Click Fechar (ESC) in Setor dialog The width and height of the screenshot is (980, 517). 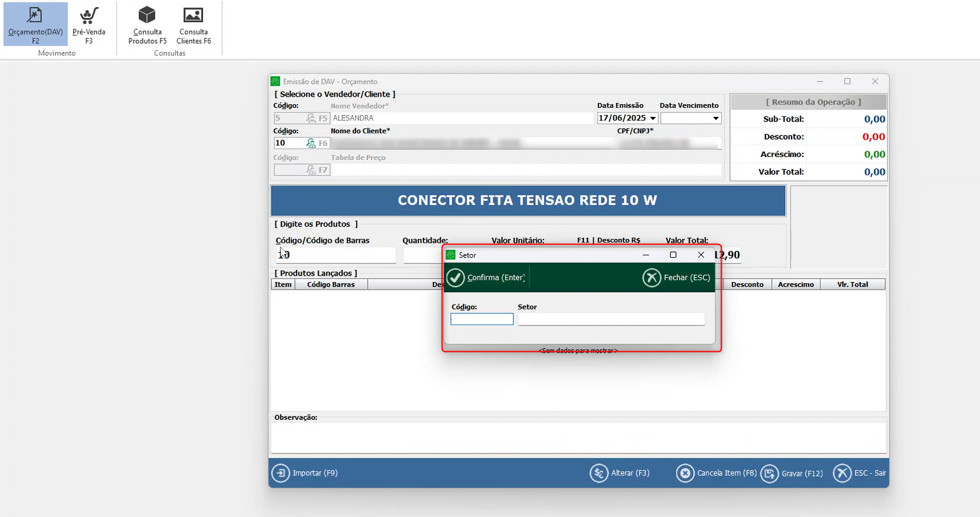coord(677,278)
